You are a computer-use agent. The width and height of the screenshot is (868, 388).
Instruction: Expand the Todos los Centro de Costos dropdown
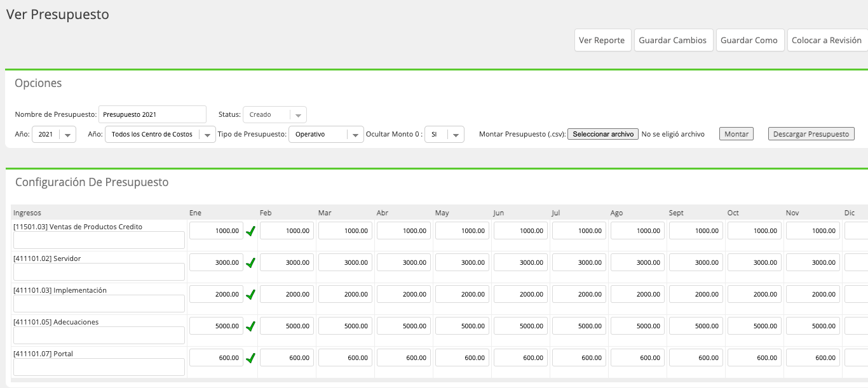pyautogui.click(x=160, y=135)
